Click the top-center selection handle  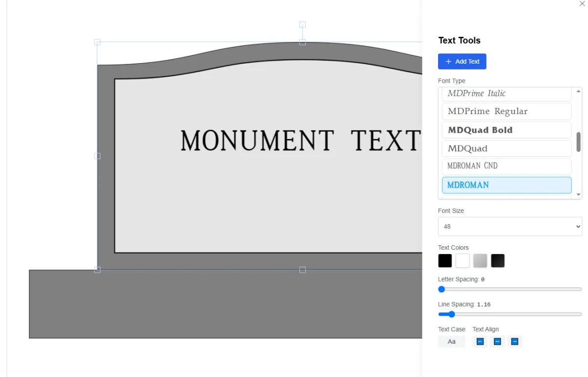pyautogui.click(x=302, y=42)
